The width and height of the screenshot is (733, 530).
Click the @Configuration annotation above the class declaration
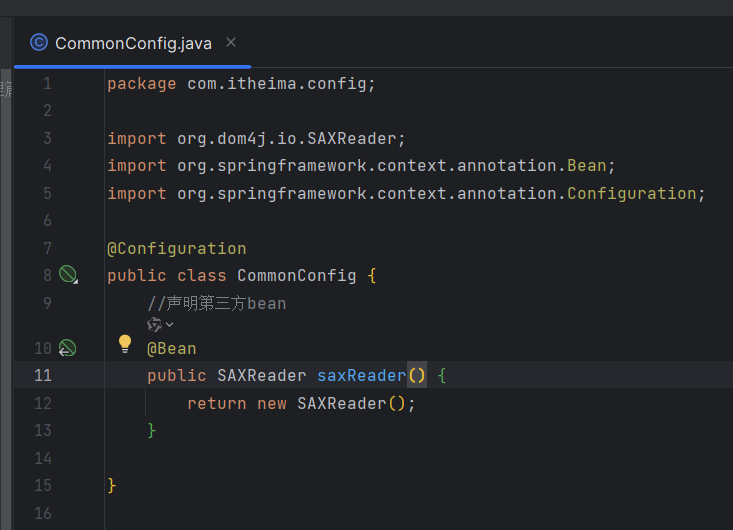pos(176,248)
